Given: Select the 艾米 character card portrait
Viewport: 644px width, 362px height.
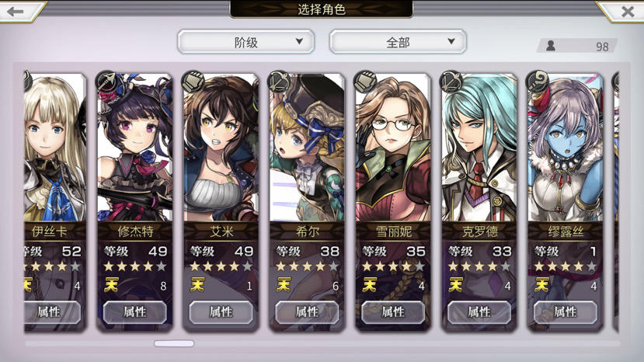Looking at the screenshot, I should pyautogui.click(x=221, y=148).
